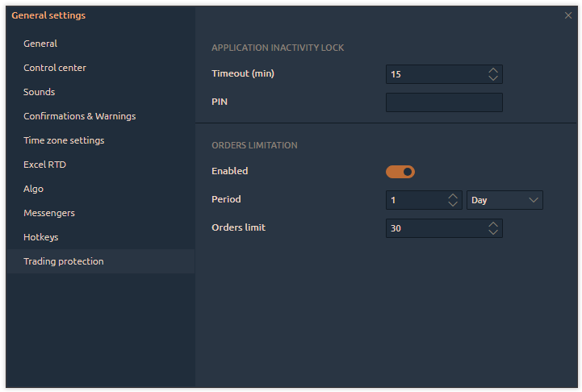Close the General settings dialog
Viewport: 582px width, 392px height.
pyautogui.click(x=568, y=15)
